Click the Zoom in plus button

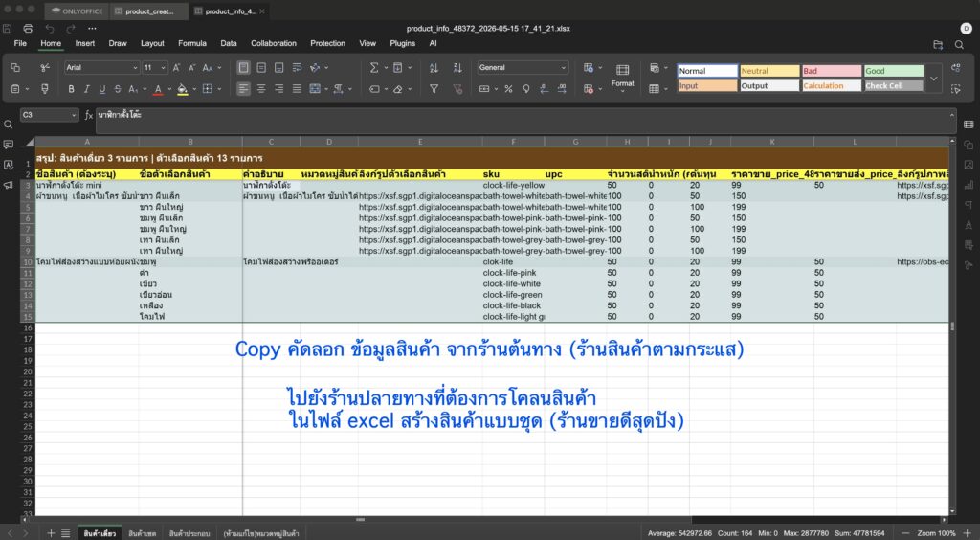[968, 533]
